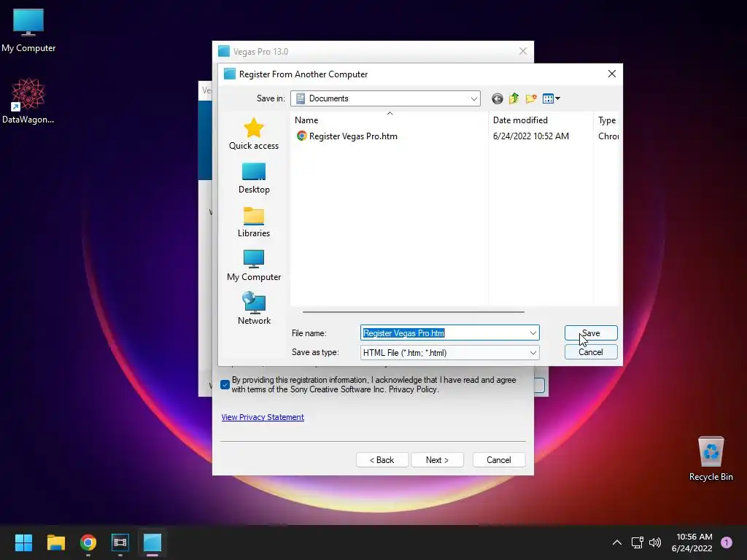Click the Back navigation icon in save dialog
This screenshot has width=747, height=560.
[x=497, y=98]
